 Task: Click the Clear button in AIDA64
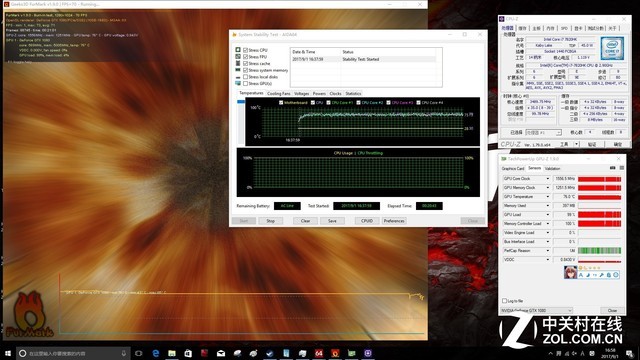pos(305,221)
